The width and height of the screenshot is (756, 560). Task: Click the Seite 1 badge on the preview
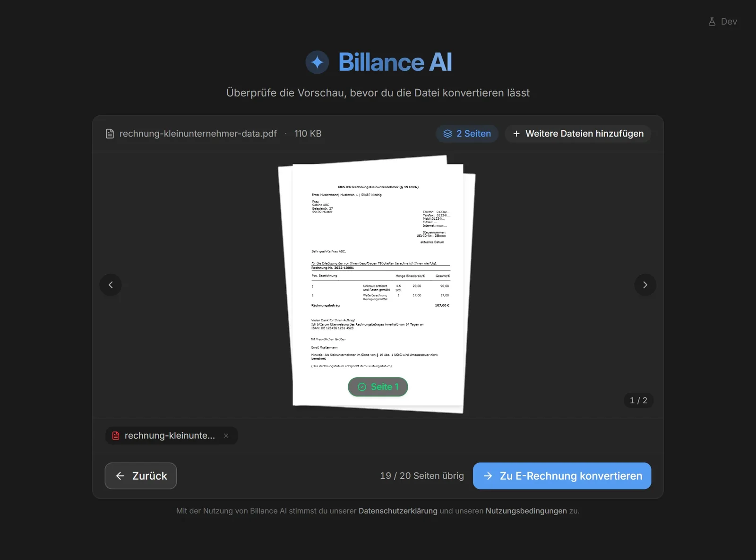tap(378, 387)
